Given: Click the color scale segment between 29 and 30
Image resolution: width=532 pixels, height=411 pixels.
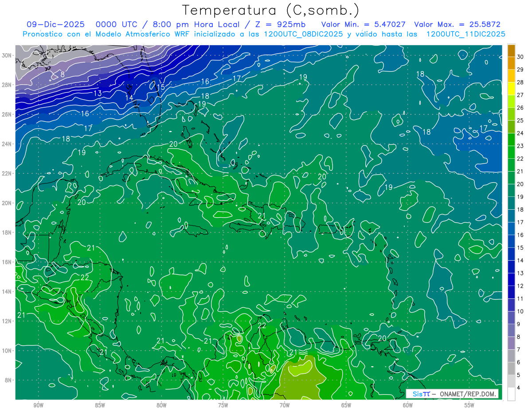Looking at the screenshot, I should [511, 63].
